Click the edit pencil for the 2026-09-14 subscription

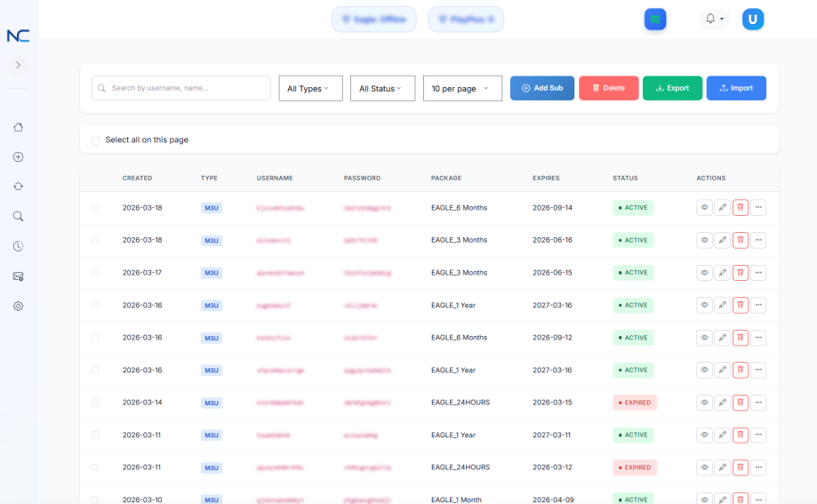(x=722, y=208)
